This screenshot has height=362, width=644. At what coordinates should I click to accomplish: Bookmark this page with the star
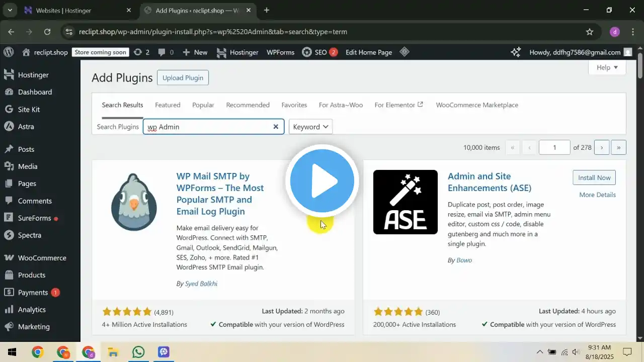[x=590, y=32]
